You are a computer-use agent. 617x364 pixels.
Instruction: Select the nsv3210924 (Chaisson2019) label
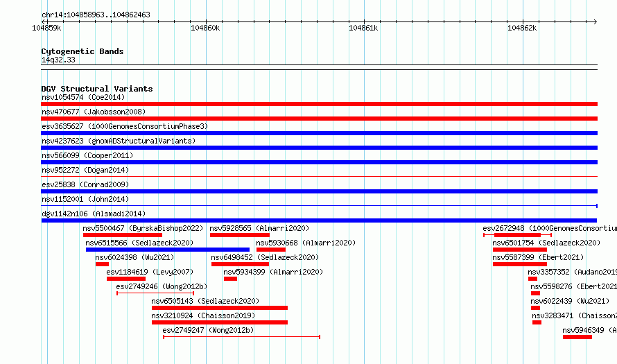coord(203,315)
